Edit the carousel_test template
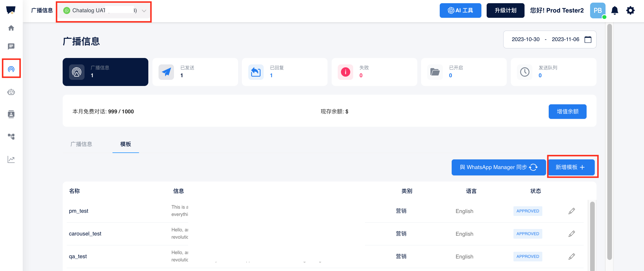Screen dimensions: 644x271 click(571, 234)
